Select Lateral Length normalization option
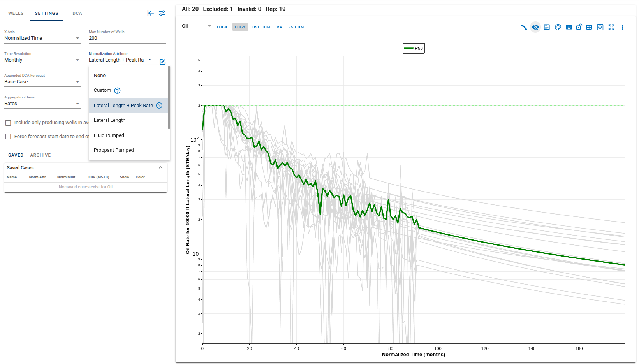This screenshot has height=364, width=639. 109,120
